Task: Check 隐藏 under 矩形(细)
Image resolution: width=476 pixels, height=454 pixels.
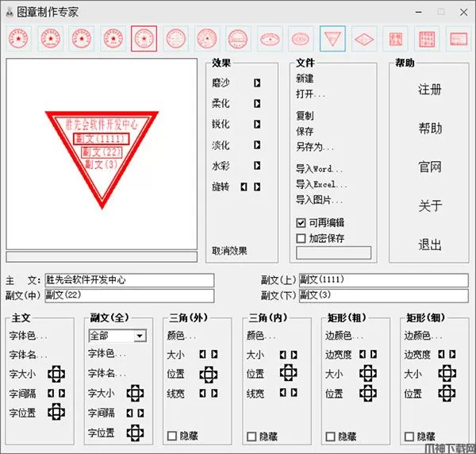Action: pos(409,437)
